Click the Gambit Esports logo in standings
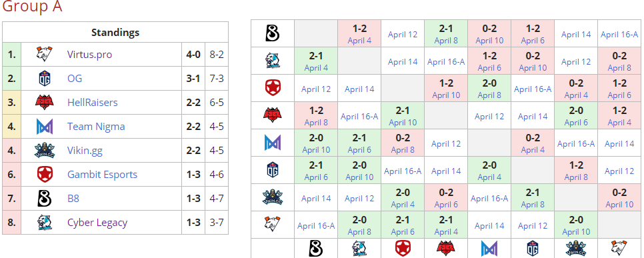The height and width of the screenshot is (258, 644). [44, 175]
